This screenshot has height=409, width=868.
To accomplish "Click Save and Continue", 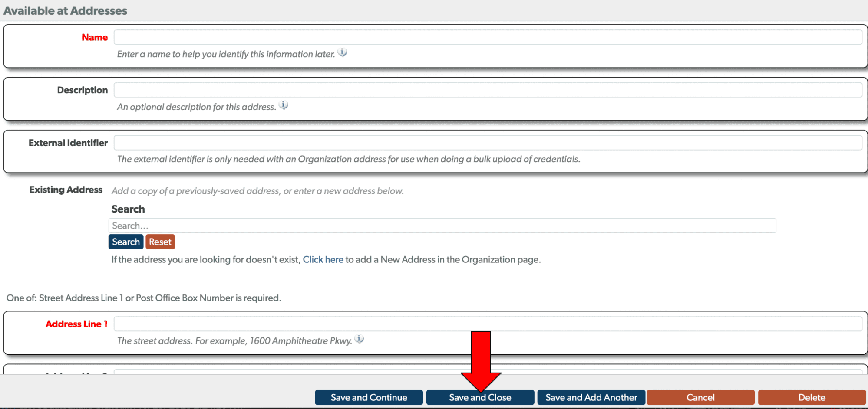I will (x=368, y=397).
